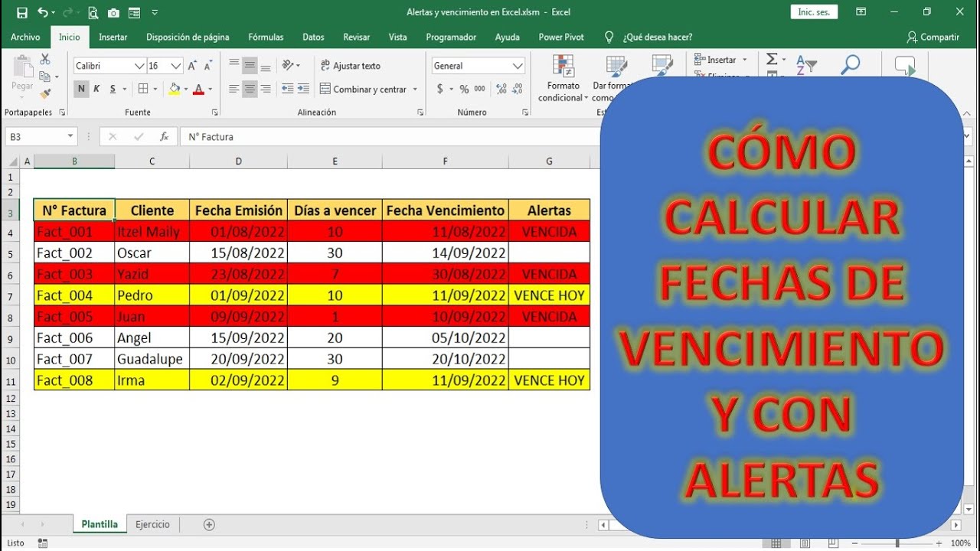Open the font size 16 dropdown
Image resolution: width=980 pixels, height=551 pixels.
176,66
